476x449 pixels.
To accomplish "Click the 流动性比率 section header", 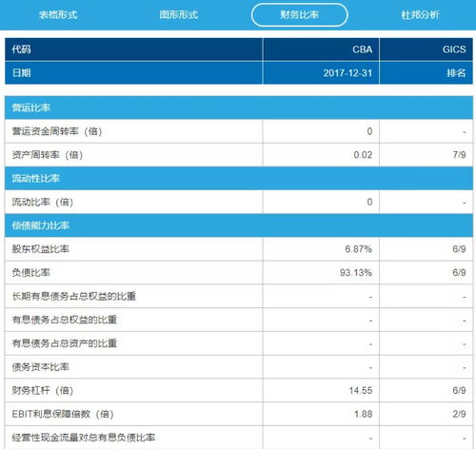I will 239,178.
